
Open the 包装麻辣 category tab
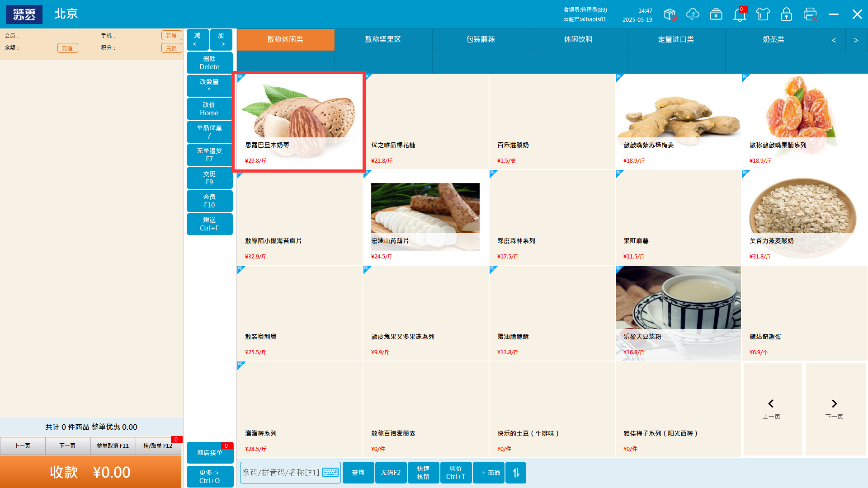tap(481, 40)
